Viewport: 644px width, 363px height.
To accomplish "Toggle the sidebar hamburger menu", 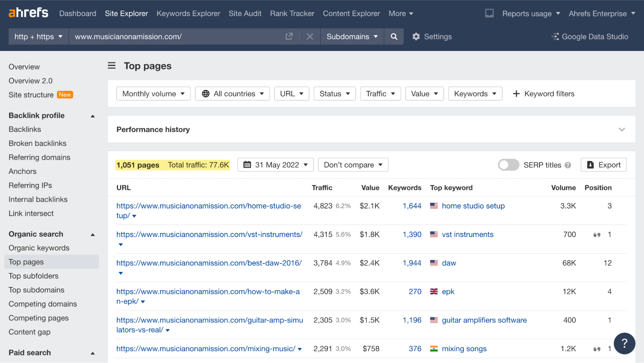I will (x=111, y=66).
